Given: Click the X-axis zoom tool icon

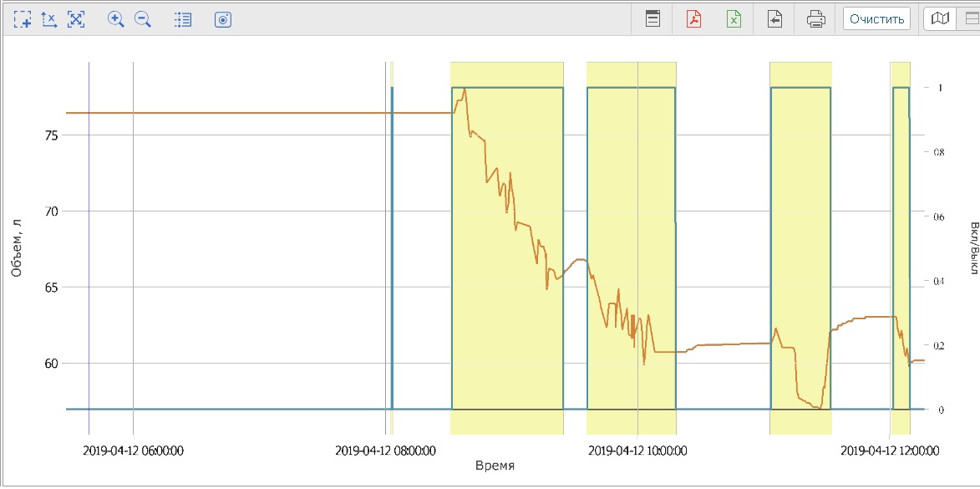Looking at the screenshot, I should coord(49,19).
